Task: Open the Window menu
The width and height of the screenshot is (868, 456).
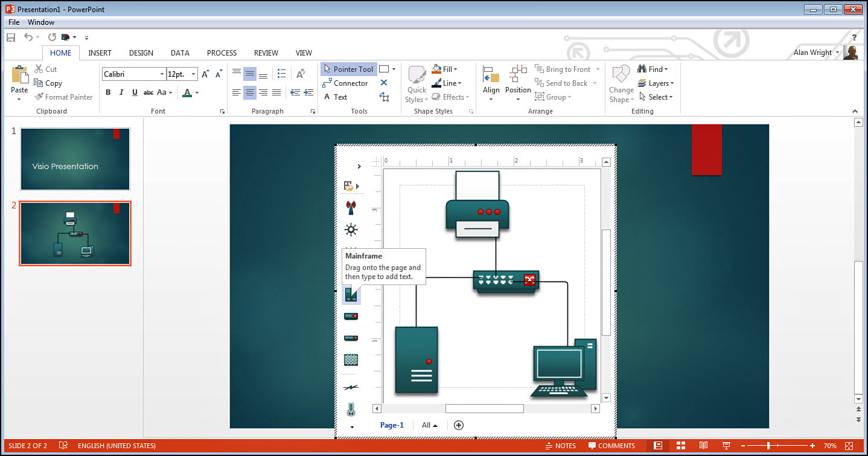Action: point(41,22)
